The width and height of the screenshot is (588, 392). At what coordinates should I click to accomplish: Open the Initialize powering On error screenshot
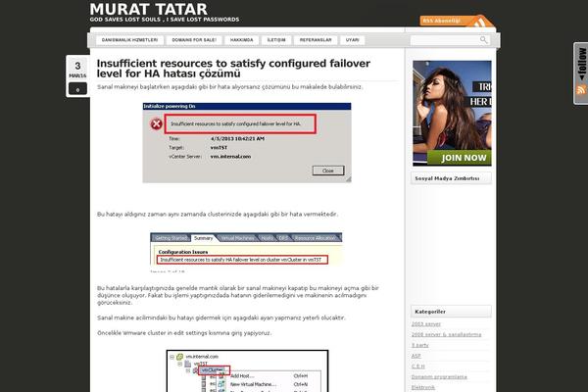[247, 142]
